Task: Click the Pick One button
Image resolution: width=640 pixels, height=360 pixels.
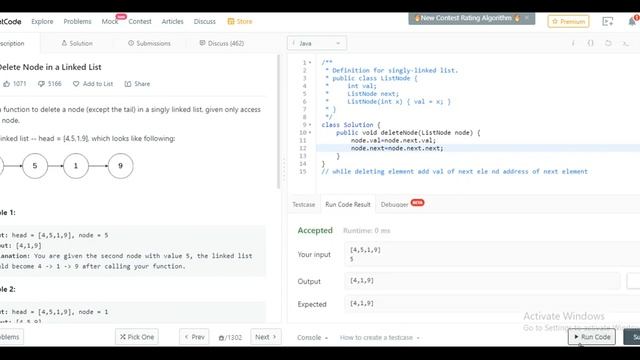Action: tap(137, 337)
